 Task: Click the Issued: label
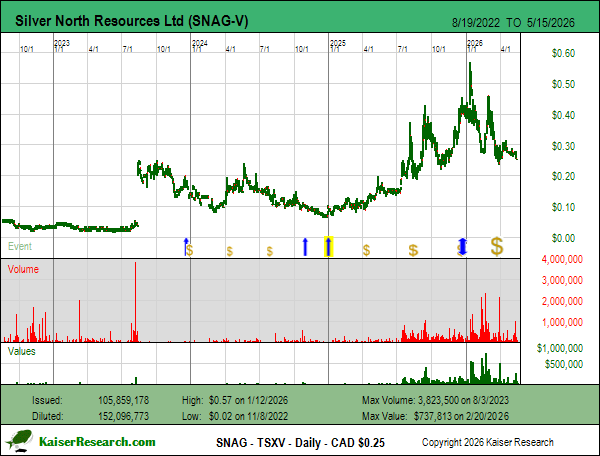tap(47, 401)
